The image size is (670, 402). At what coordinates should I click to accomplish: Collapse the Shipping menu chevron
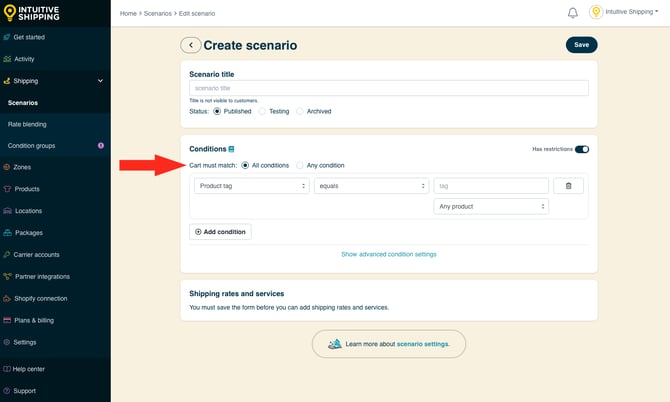[x=100, y=81]
